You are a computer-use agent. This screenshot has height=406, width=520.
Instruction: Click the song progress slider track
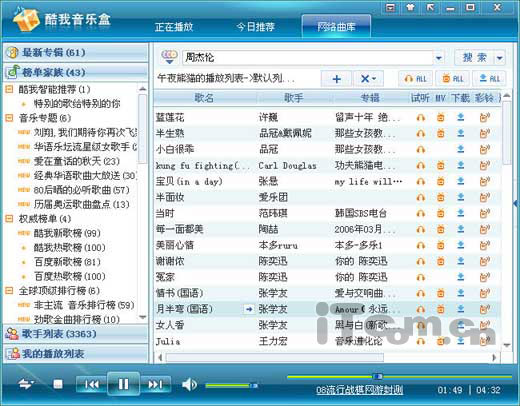pos(399,377)
